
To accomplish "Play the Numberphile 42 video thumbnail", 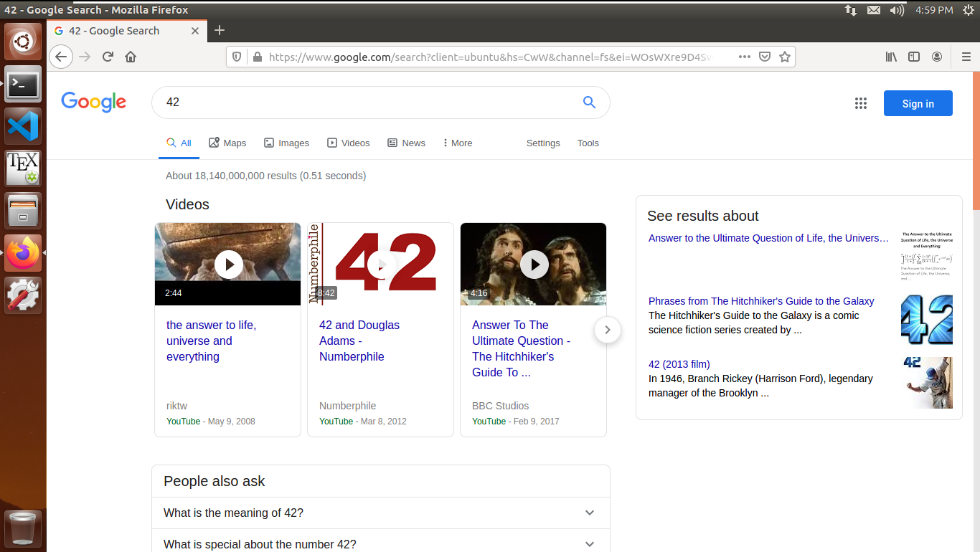I will (x=381, y=264).
